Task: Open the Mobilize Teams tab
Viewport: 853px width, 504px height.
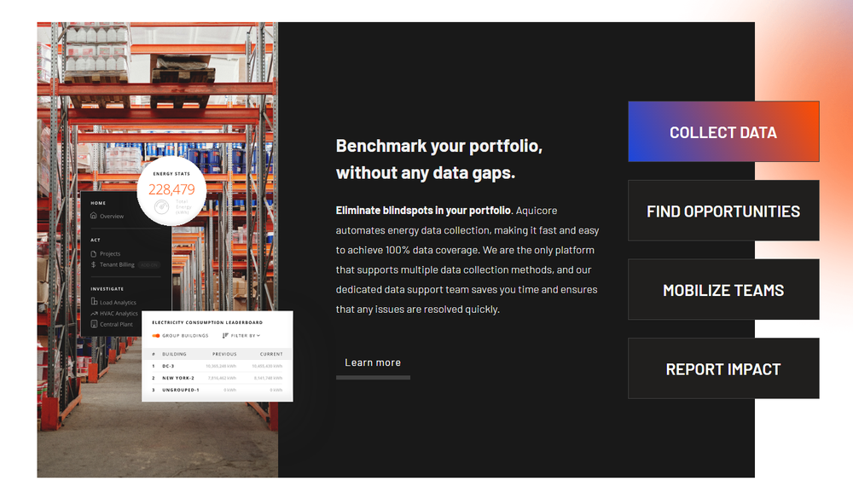Action: (723, 290)
